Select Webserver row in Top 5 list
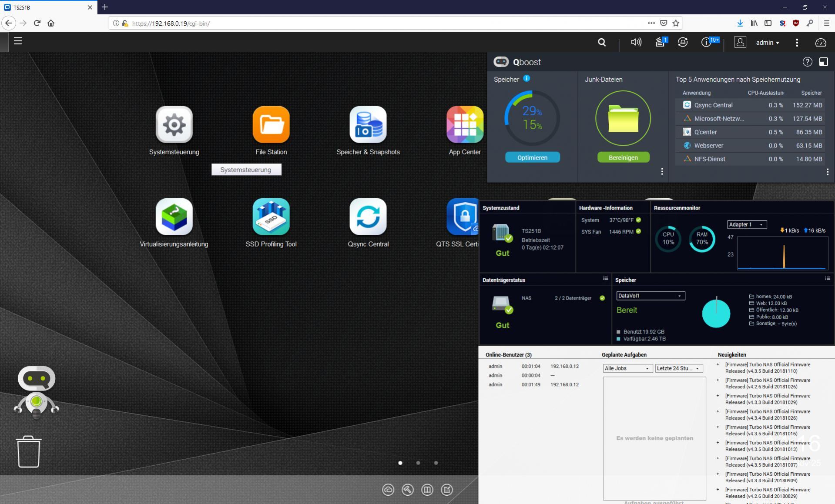The width and height of the screenshot is (835, 504). pos(750,146)
